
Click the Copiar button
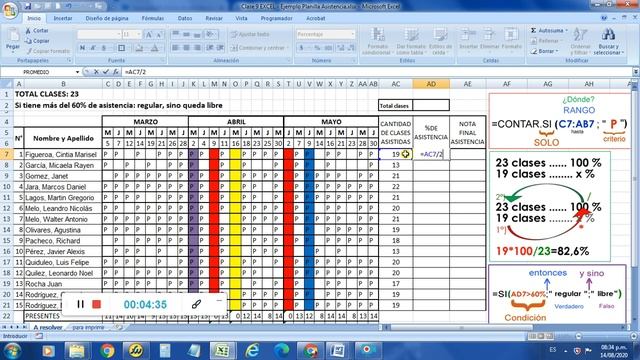[37, 41]
